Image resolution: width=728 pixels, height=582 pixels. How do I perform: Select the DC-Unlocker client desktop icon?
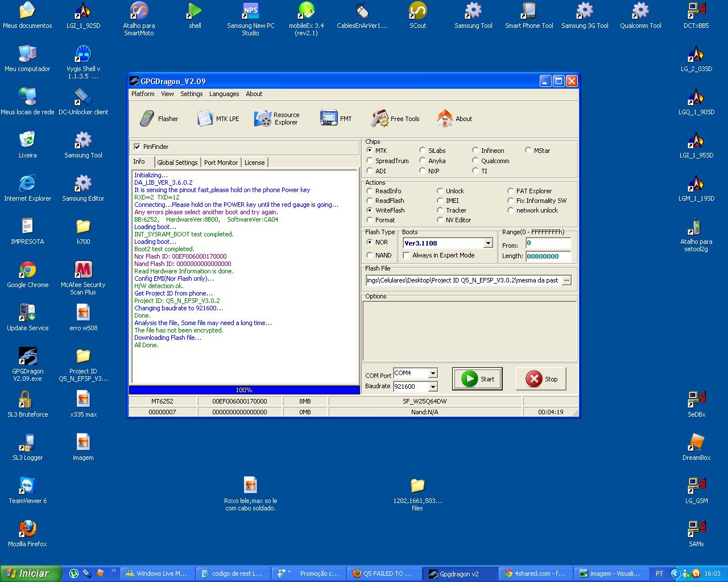point(83,102)
